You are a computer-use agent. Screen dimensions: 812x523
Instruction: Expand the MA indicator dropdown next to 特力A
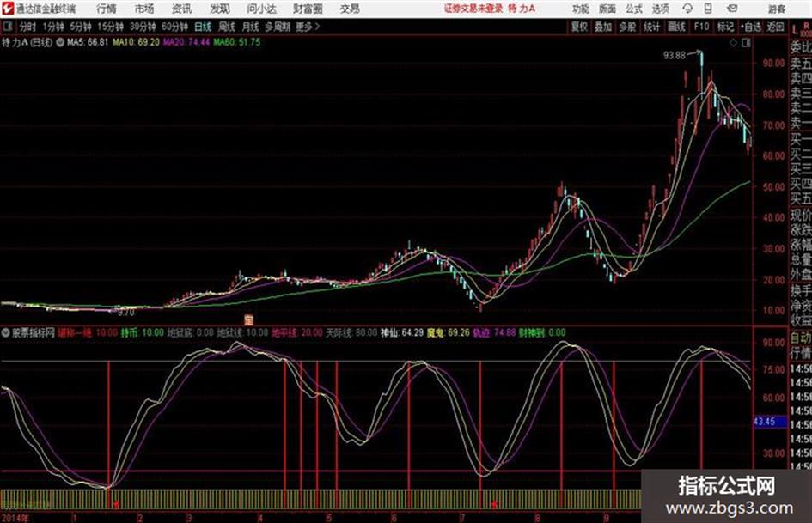[60, 42]
